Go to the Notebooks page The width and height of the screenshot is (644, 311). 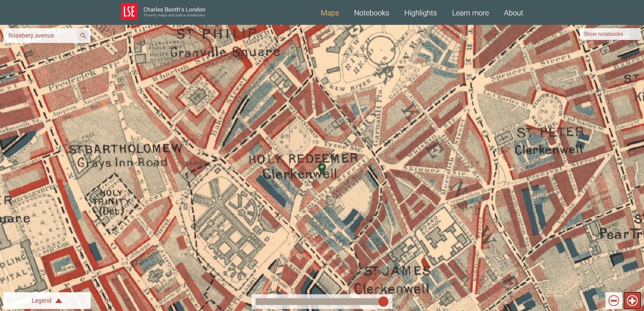click(x=371, y=13)
